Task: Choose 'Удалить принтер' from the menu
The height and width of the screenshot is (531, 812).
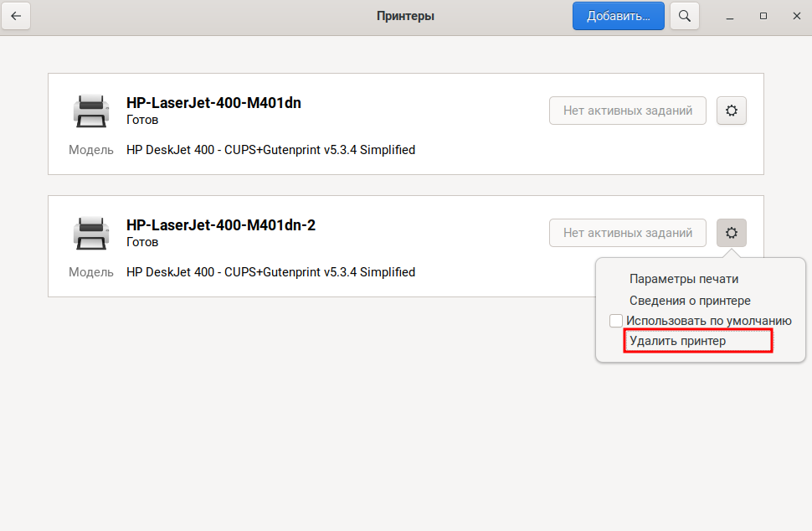Action: [678, 341]
